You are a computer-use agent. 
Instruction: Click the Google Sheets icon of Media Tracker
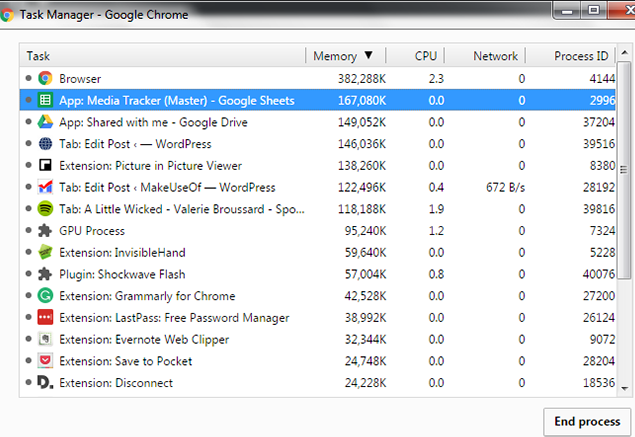[x=45, y=100]
